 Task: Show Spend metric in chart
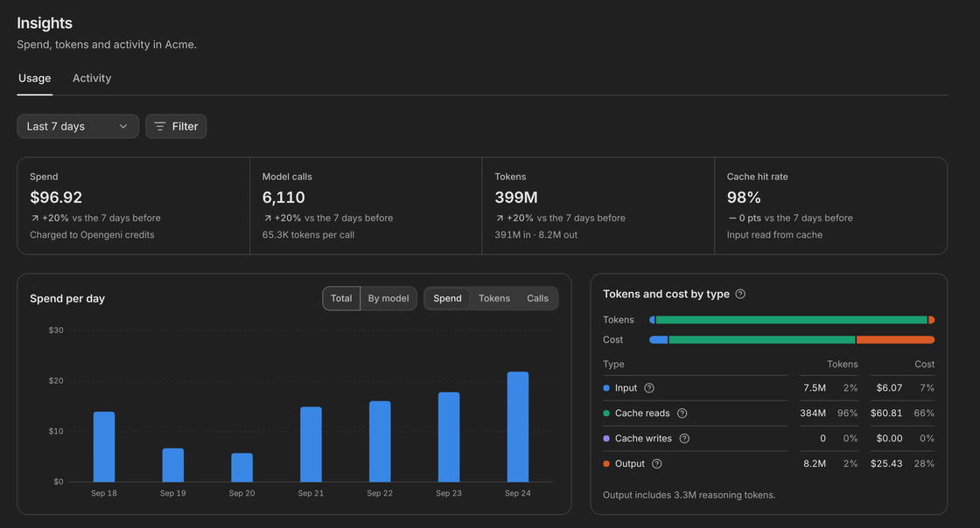click(x=447, y=298)
